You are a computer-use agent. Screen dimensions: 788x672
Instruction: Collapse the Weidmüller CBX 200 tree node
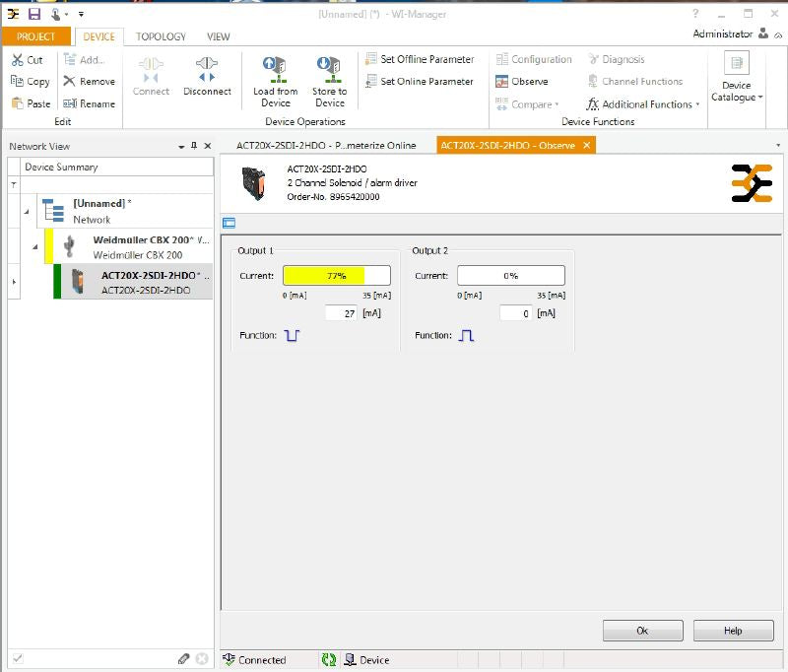[36, 246]
